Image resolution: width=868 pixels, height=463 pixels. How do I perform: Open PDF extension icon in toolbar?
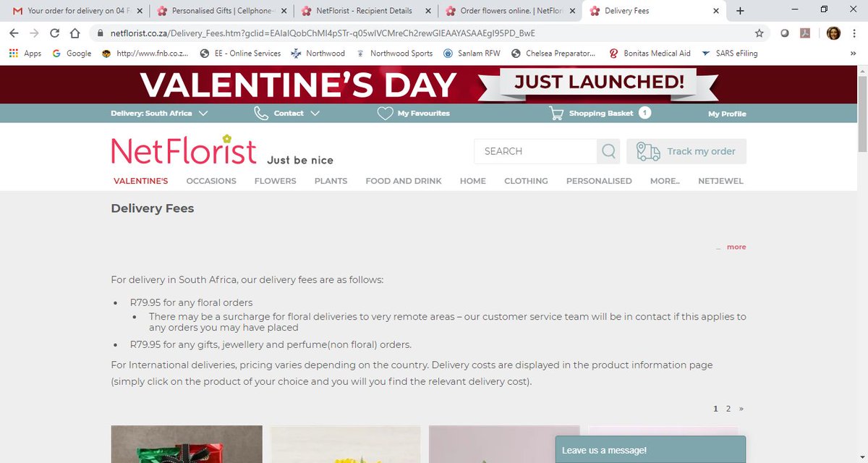pos(807,33)
